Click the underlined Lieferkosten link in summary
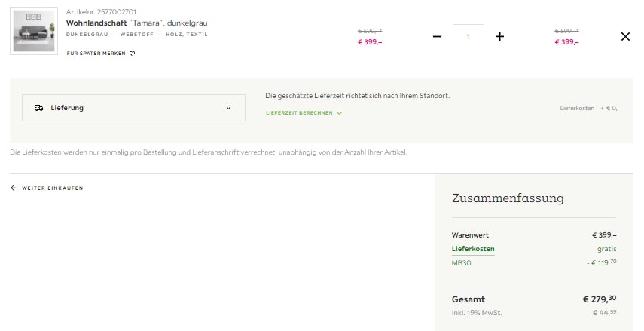 [473, 249]
